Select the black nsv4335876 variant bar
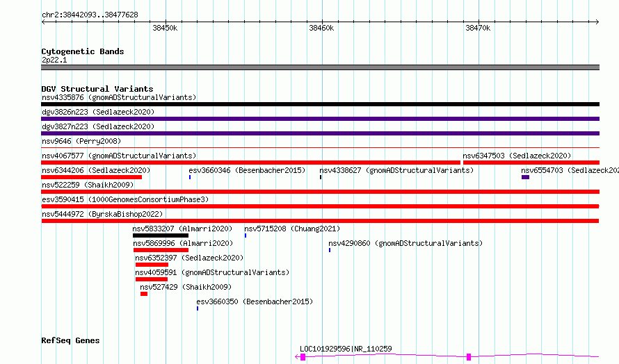 (x=320, y=104)
